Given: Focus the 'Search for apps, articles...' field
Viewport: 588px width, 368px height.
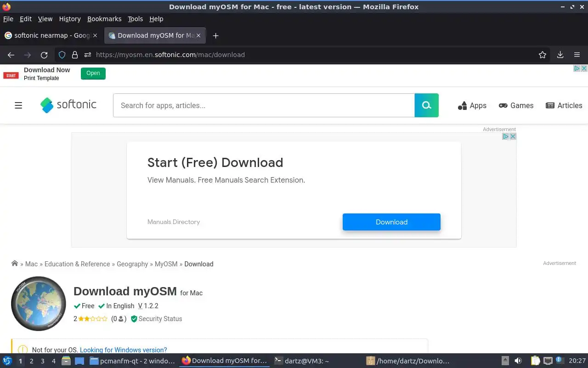Looking at the screenshot, I should click(x=264, y=105).
